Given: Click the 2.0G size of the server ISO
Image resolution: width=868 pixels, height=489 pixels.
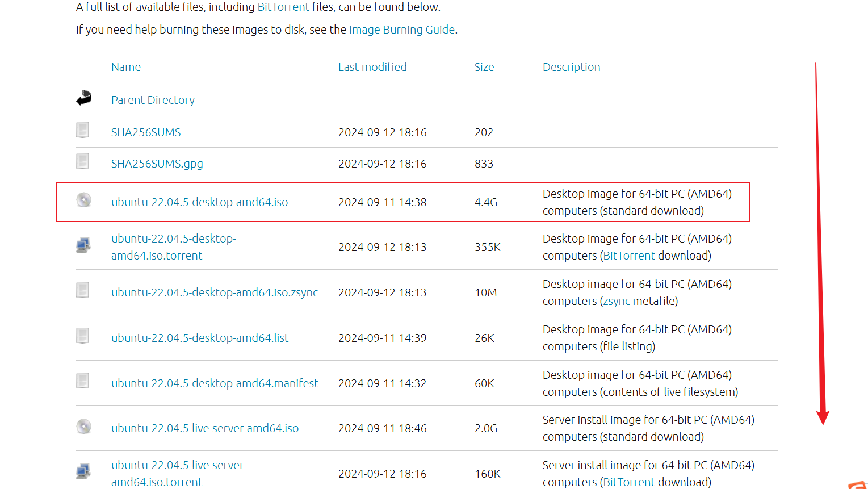Looking at the screenshot, I should point(486,428).
